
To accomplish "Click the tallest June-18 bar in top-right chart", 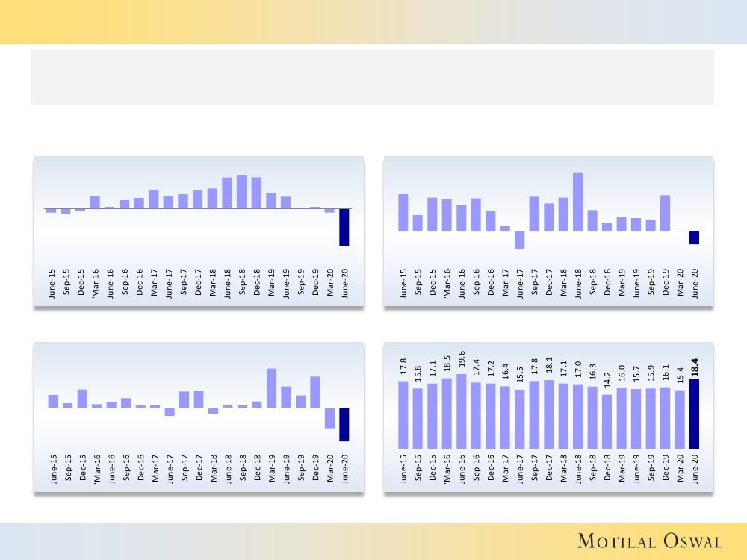I will [577, 202].
